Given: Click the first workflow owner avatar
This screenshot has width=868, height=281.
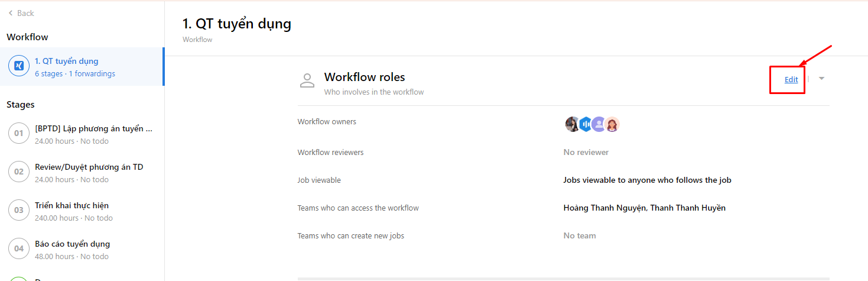Looking at the screenshot, I should (573, 124).
